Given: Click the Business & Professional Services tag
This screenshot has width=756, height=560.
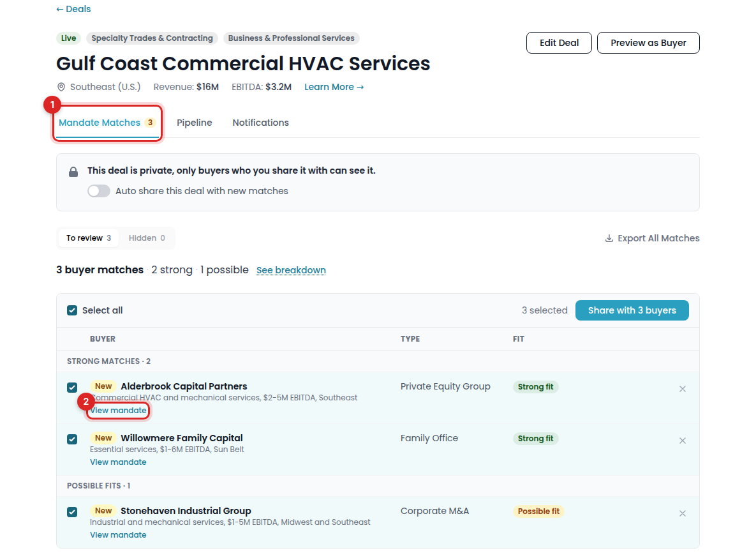Looking at the screenshot, I should pyautogui.click(x=291, y=38).
